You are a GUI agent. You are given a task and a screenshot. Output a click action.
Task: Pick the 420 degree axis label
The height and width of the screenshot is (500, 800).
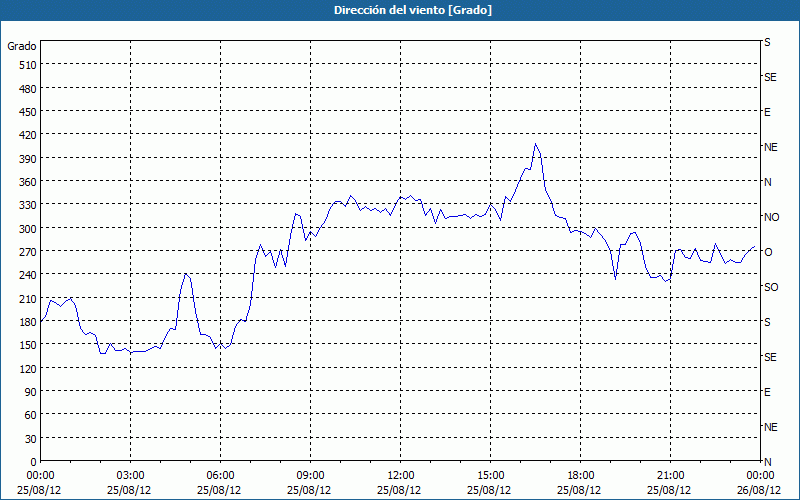tap(28, 135)
